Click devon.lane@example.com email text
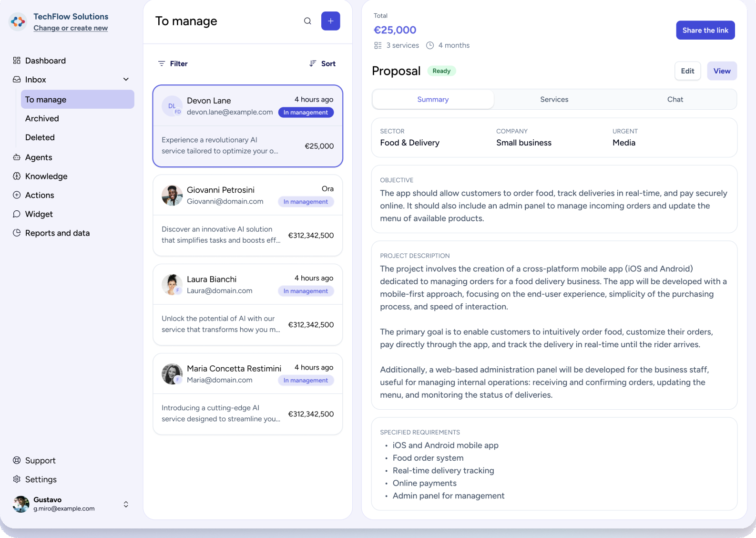Image resolution: width=756 pixels, height=538 pixels. point(230,112)
